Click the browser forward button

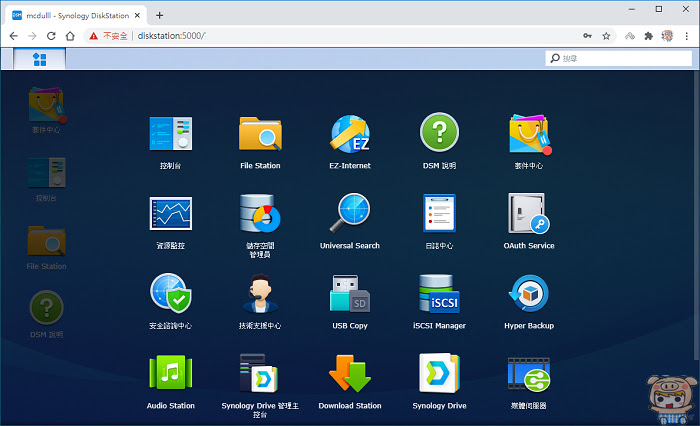click(x=32, y=36)
